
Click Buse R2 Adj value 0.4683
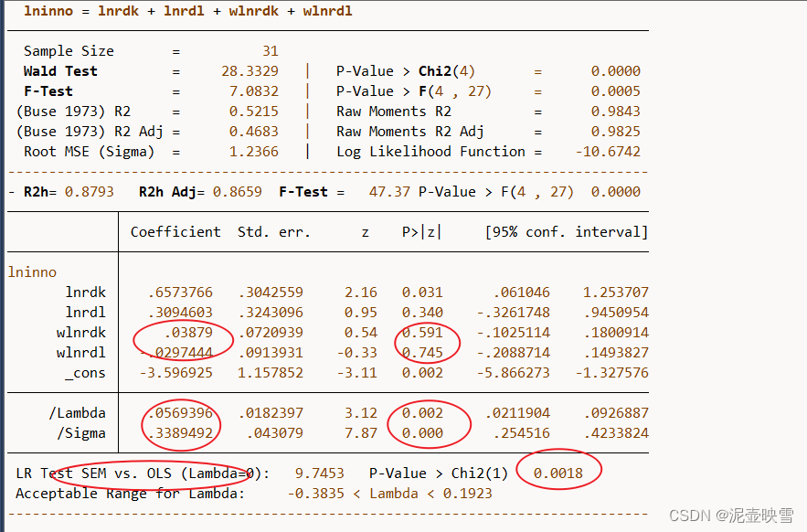coord(254,132)
